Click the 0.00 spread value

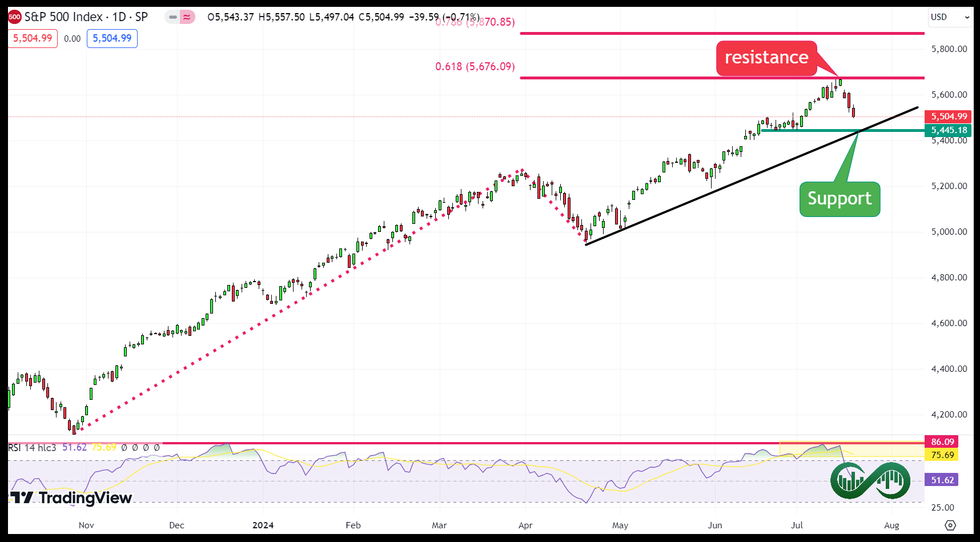pos(72,39)
